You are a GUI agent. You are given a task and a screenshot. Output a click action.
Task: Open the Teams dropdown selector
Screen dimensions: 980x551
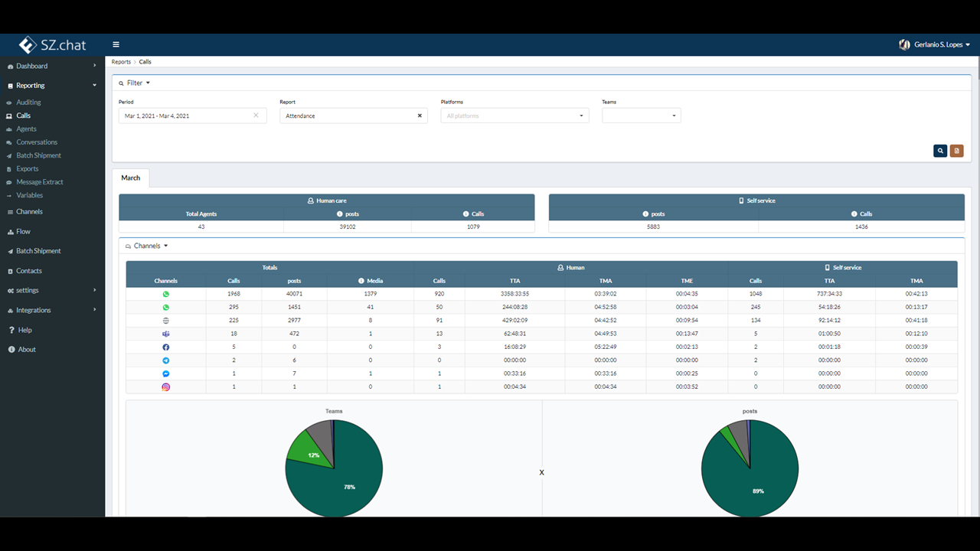tap(641, 116)
